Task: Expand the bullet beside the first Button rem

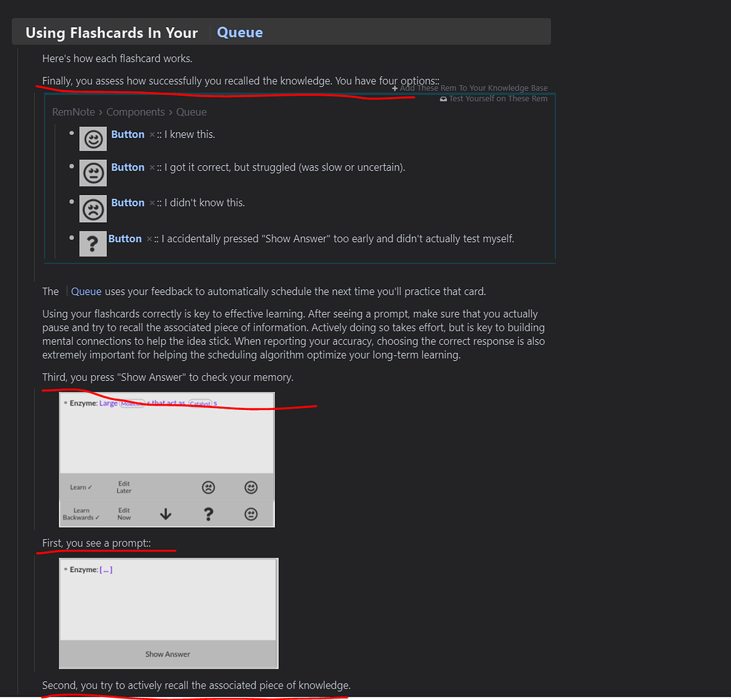Action: [x=71, y=132]
